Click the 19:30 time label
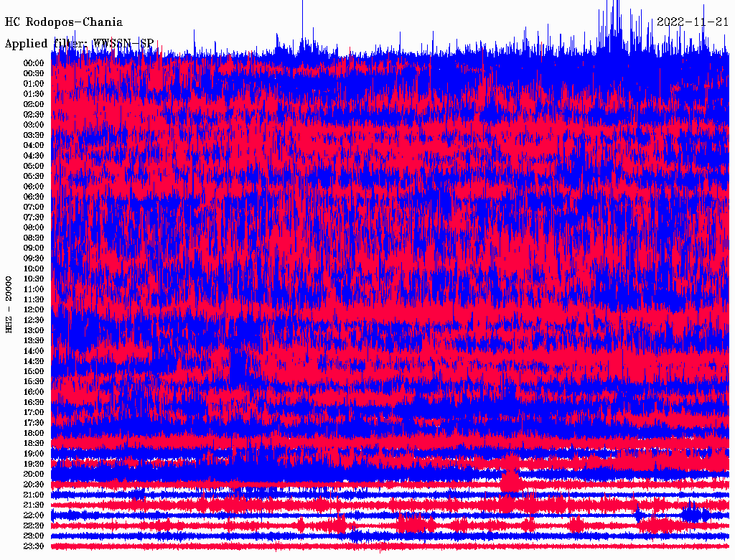The height and width of the screenshot is (560, 735). pos(34,465)
